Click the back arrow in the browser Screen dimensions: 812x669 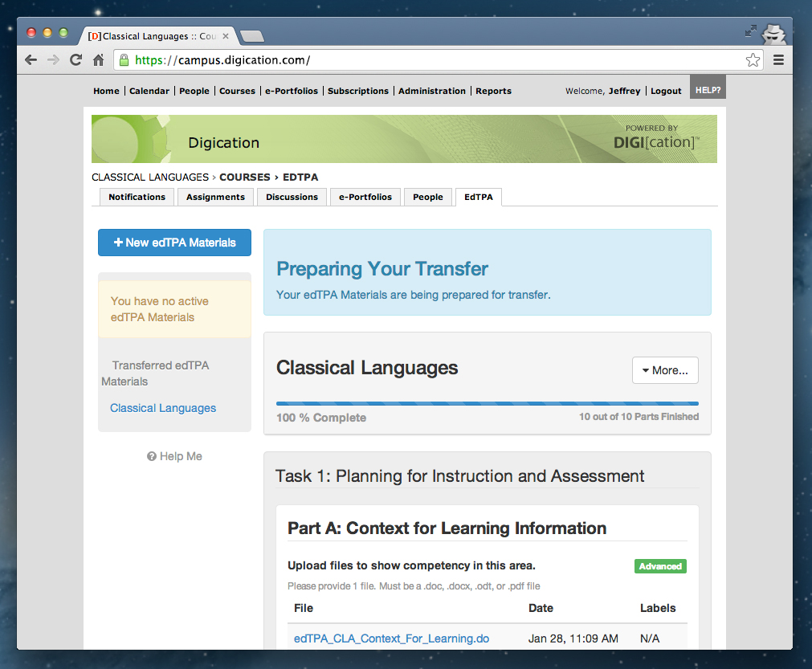point(30,59)
